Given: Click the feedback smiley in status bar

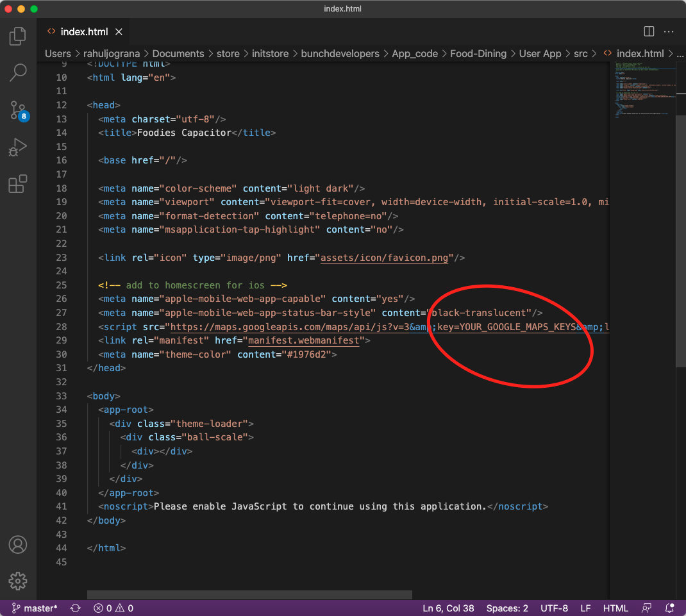Looking at the screenshot, I should (x=646, y=608).
